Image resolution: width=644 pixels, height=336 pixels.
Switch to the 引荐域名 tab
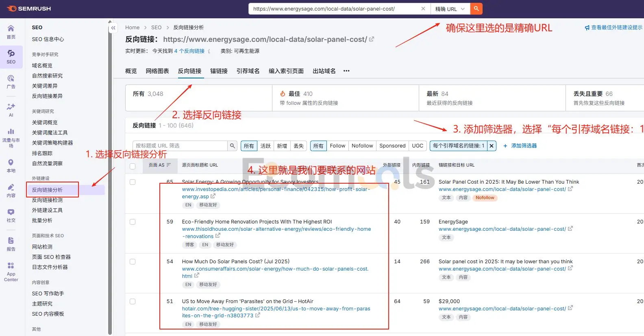(x=248, y=71)
